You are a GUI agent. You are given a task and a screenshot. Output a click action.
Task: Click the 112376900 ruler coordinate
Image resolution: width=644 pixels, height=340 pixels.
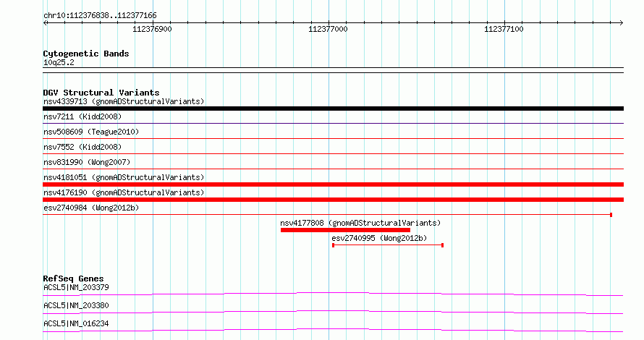pos(152,29)
